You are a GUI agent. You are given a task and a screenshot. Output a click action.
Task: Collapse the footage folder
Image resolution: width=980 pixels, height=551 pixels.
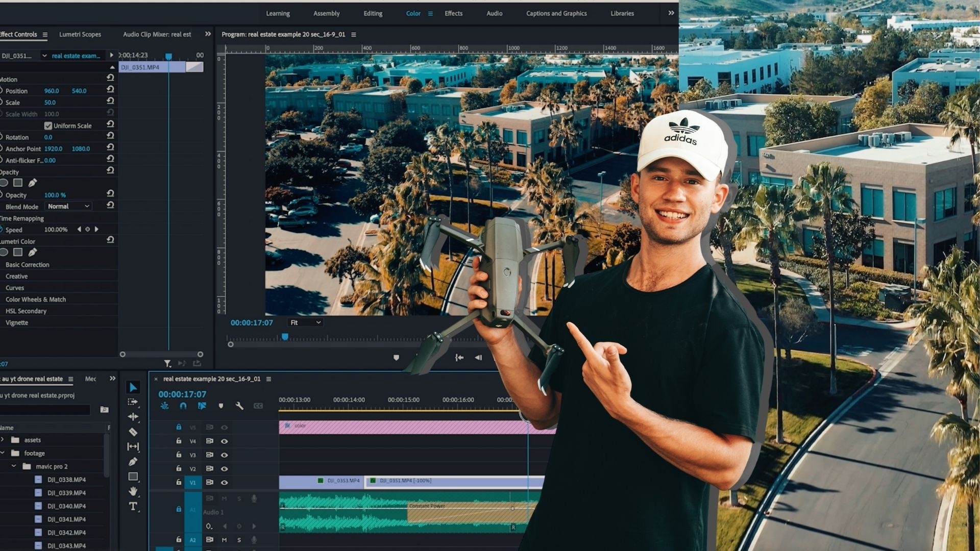3,453
